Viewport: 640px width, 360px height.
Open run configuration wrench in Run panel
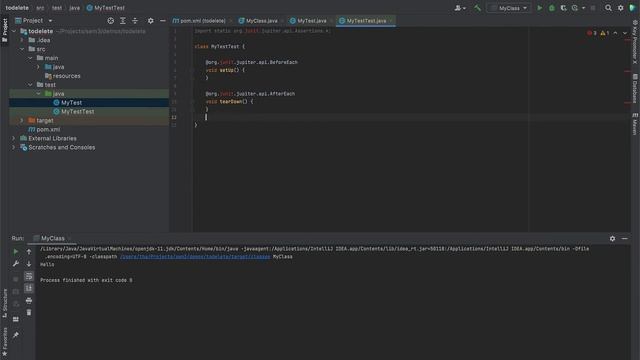point(16,264)
